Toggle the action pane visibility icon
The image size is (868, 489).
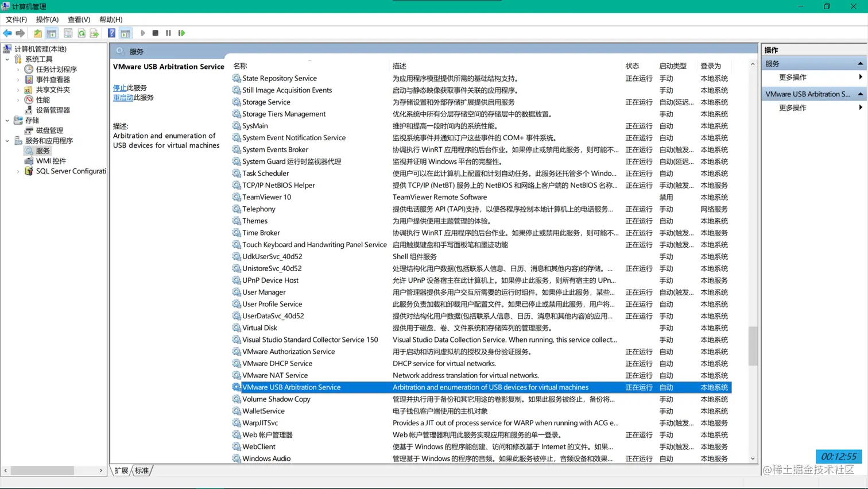coord(125,33)
